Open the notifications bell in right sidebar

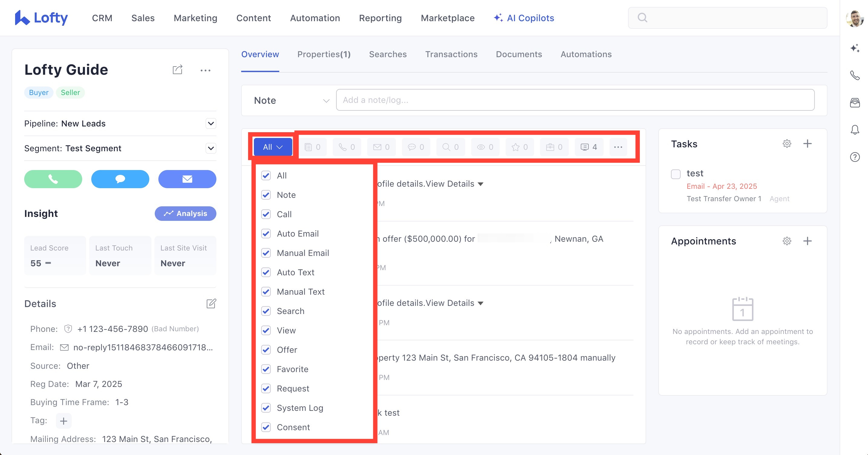(x=854, y=129)
